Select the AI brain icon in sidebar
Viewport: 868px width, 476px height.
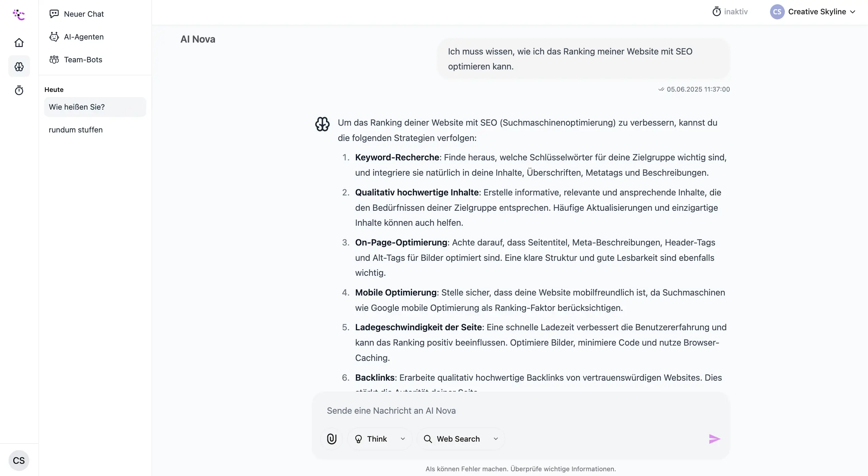19,66
